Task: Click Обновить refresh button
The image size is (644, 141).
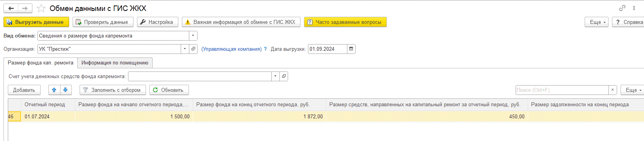Action: 169,90
